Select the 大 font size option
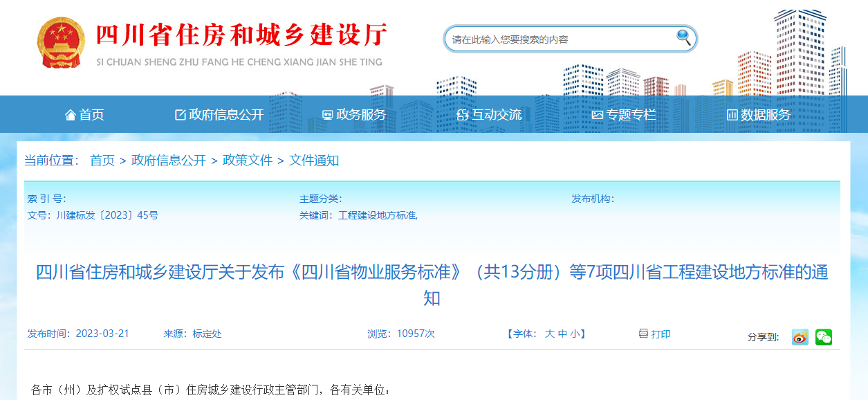868x400 pixels. tap(550, 334)
